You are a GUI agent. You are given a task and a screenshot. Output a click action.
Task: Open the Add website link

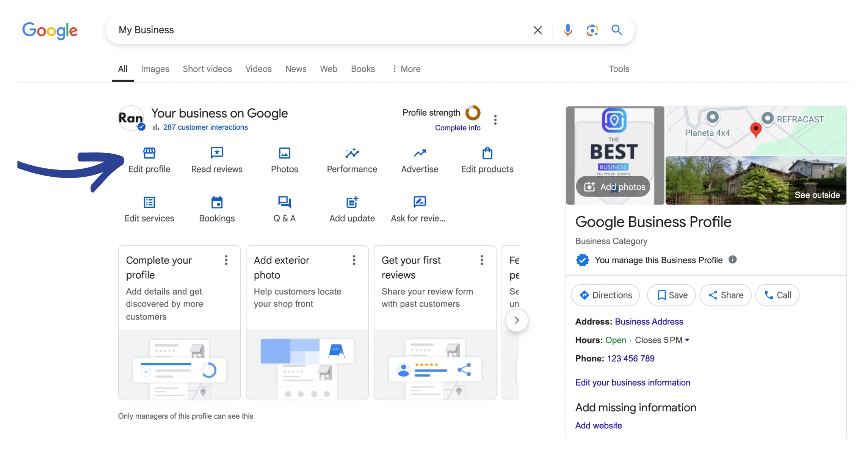(x=598, y=425)
